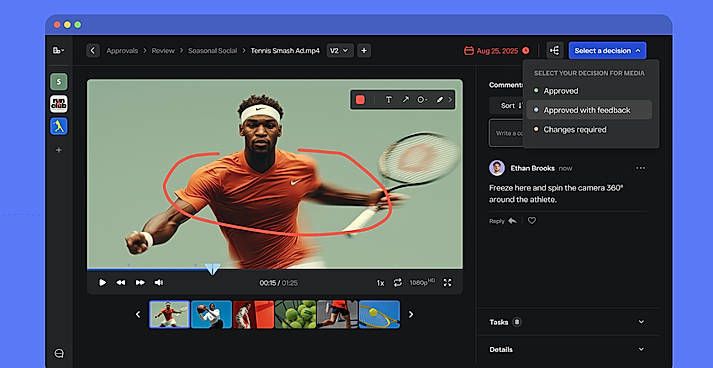Open the V2 version dropdown

tap(339, 50)
